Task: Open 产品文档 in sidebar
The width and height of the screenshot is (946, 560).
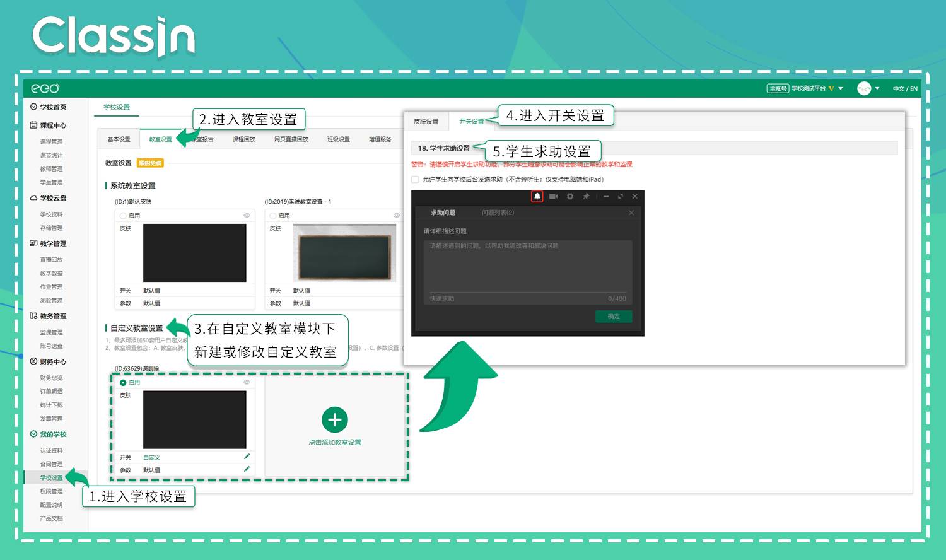Action: pos(51,518)
